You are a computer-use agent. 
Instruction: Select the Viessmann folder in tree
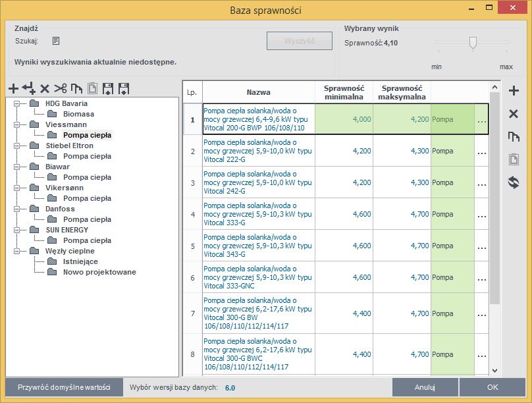click(66, 124)
